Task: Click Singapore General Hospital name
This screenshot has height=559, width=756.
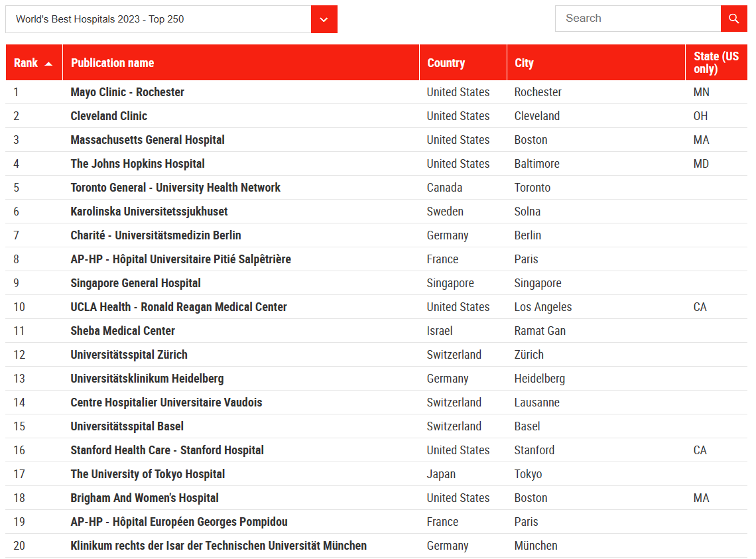Action: pos(135,283)
